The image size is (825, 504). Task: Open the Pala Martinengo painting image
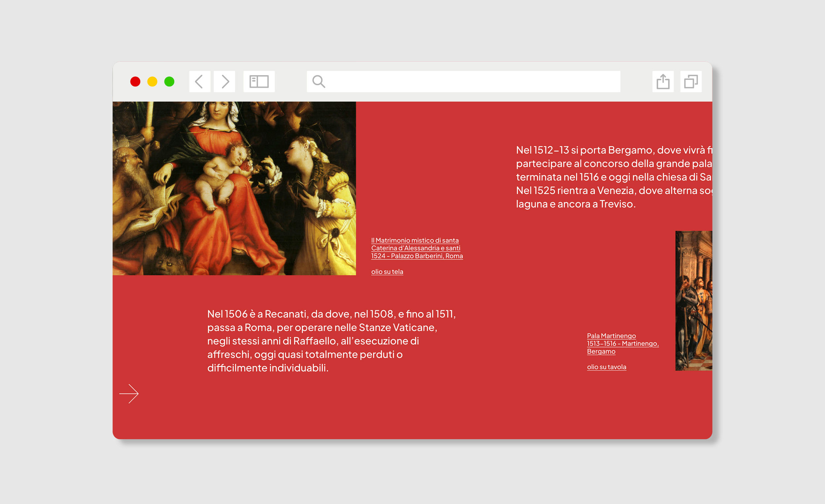[694, 300]
